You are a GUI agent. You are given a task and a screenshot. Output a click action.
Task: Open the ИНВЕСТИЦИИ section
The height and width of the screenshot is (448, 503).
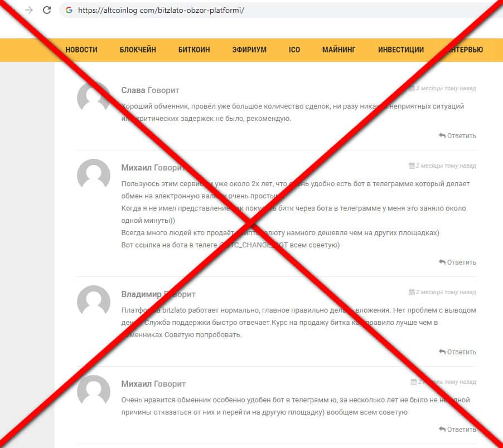(401, 50)
